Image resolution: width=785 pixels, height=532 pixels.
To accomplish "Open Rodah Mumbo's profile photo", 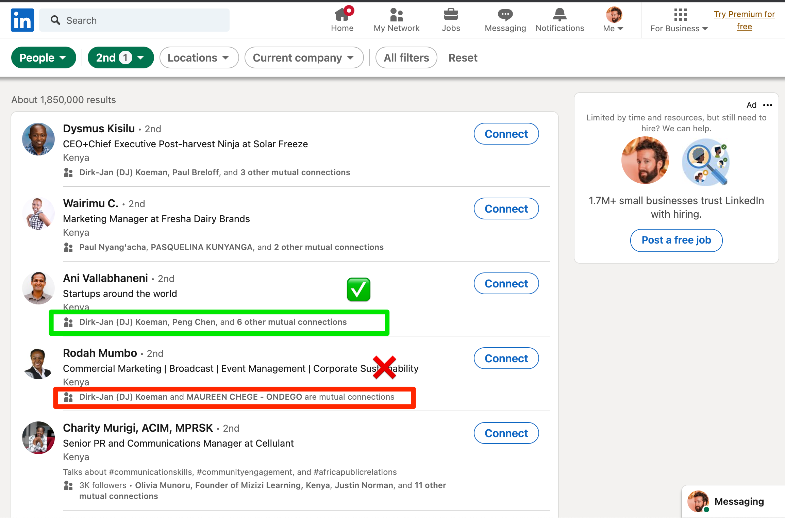I will coord(38,364).
